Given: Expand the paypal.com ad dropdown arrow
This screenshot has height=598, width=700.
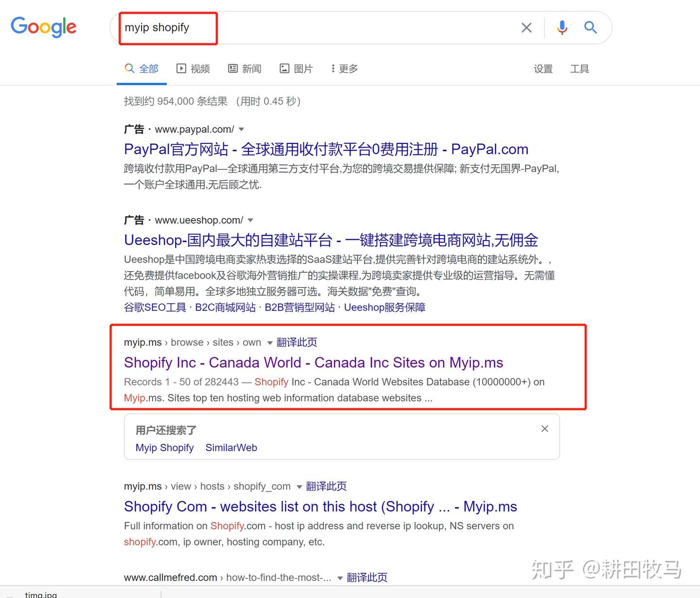Looking at the screenshot, I should [x=241, y=129].
